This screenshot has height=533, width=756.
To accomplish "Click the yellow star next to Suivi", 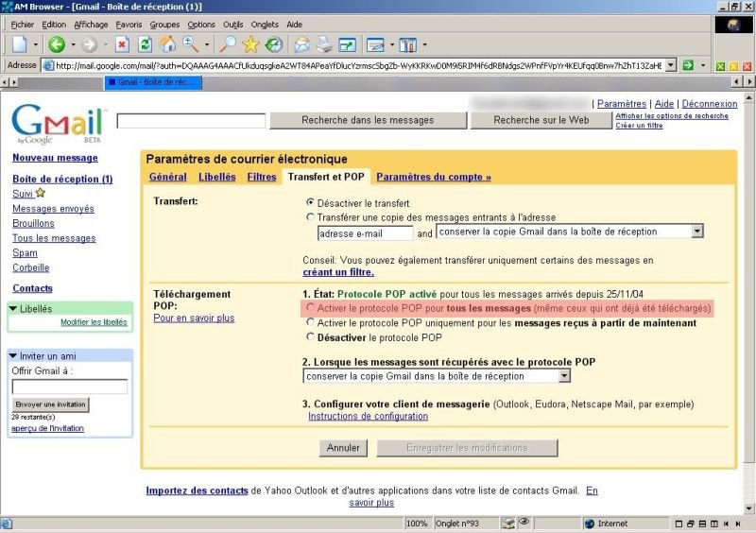I will (x=41, y=193).
